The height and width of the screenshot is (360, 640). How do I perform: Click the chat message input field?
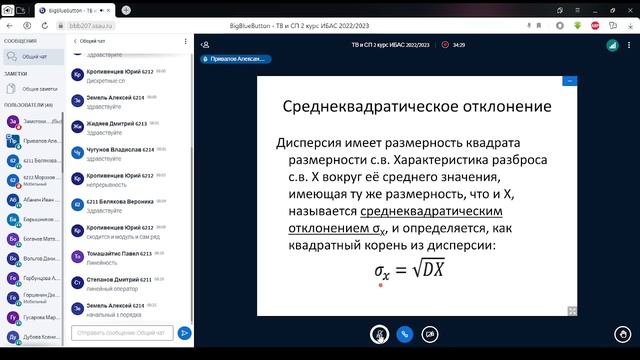pyautogui.click(x=122, y=333)
